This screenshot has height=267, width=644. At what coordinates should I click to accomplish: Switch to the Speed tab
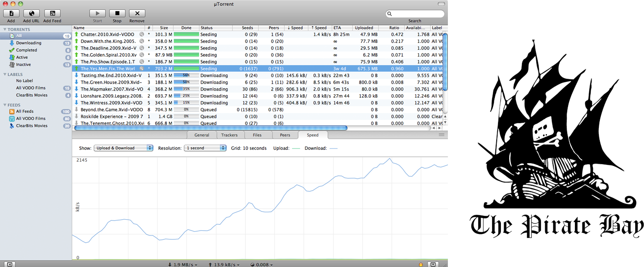pos(313,135)
